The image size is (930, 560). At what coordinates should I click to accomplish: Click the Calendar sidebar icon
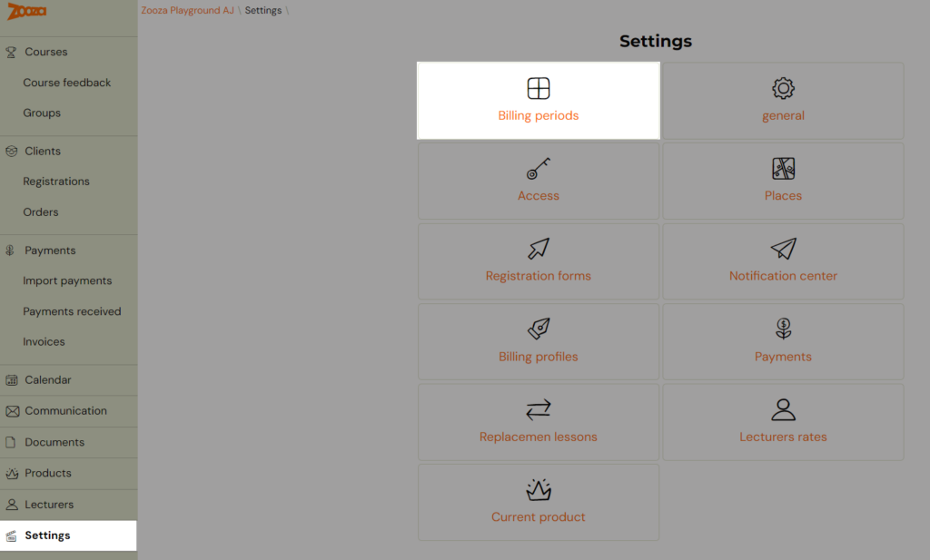(12, 379)
